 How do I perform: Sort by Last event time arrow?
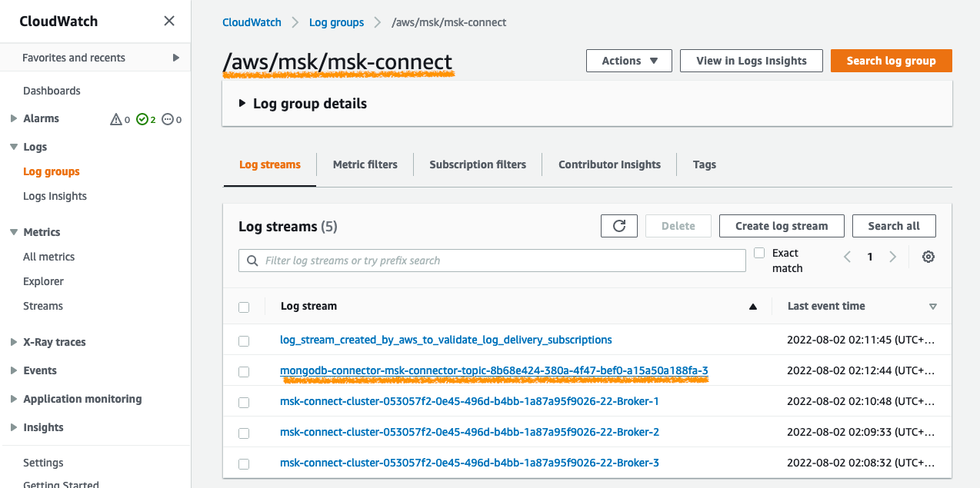pos(933,307)
